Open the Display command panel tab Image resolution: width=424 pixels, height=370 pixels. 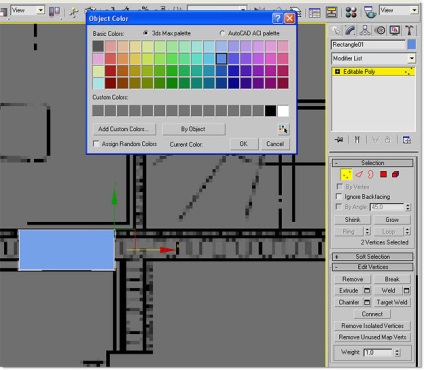click(395, 31)
